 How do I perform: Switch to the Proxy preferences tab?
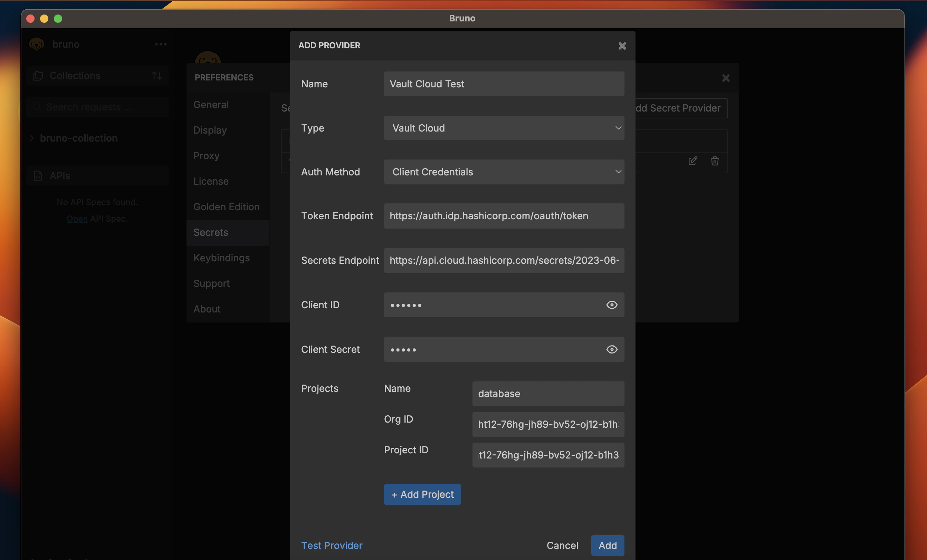pyautogui.click(x=206, y=156)
